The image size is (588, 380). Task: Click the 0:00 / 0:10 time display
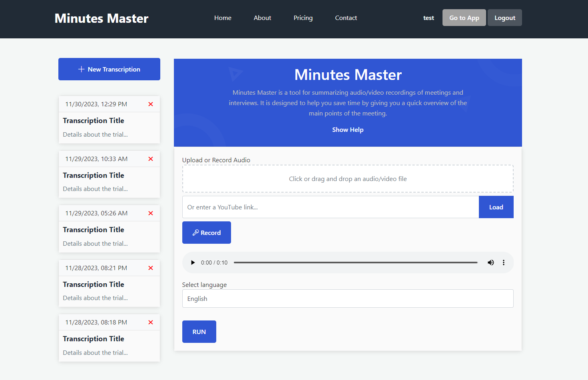tap(214, 263)
